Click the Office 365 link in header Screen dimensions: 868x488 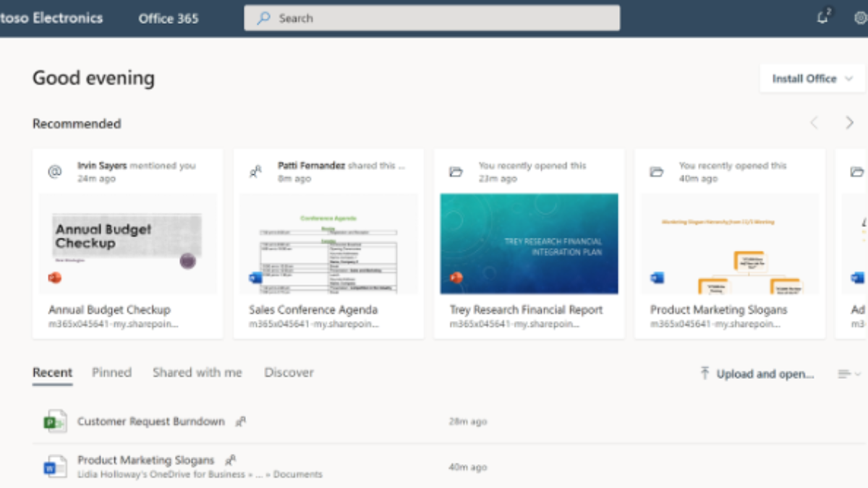click(x=169, y=19)
